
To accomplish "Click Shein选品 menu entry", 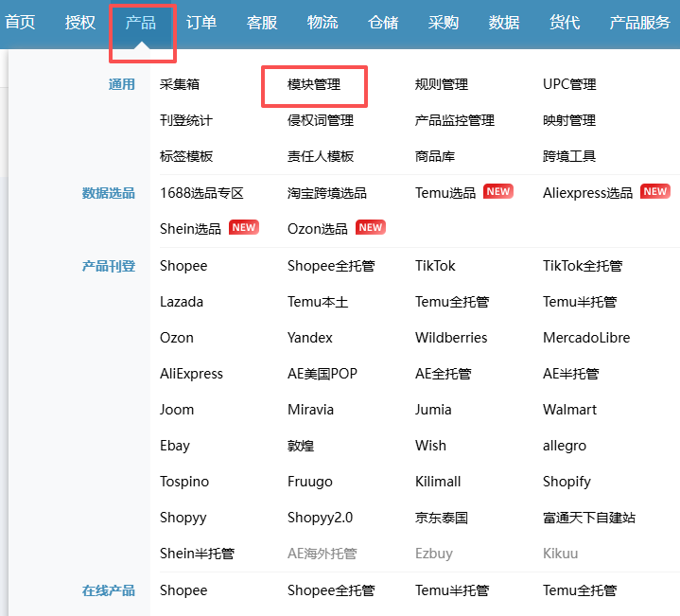I will [x=190, y=228].
